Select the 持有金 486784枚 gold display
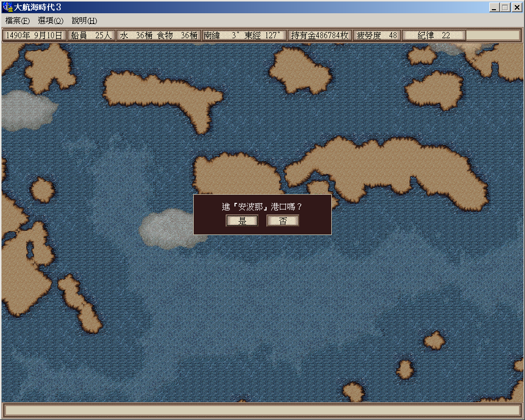The image size is (525, 420). point(319,36)
